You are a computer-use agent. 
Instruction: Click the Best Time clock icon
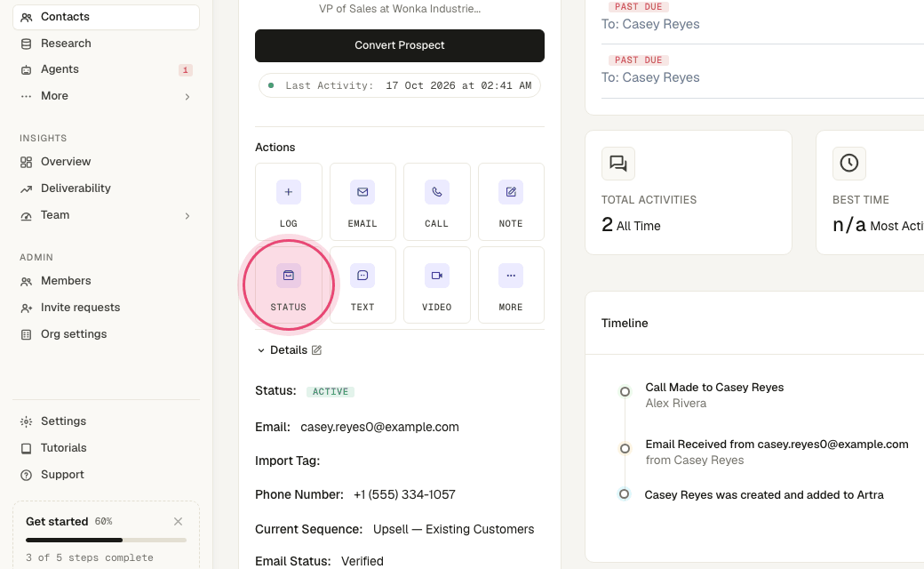click(849, 164)
